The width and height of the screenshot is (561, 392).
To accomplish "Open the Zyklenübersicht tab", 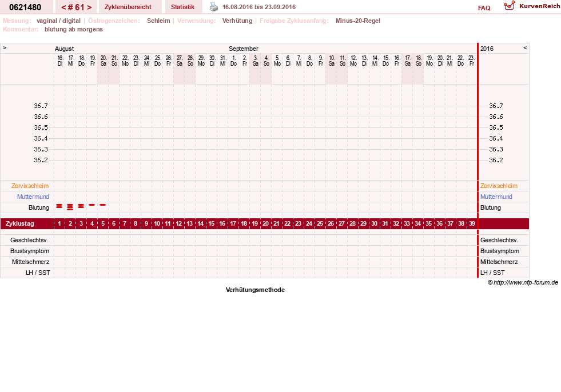I will (x=128, y=7).
